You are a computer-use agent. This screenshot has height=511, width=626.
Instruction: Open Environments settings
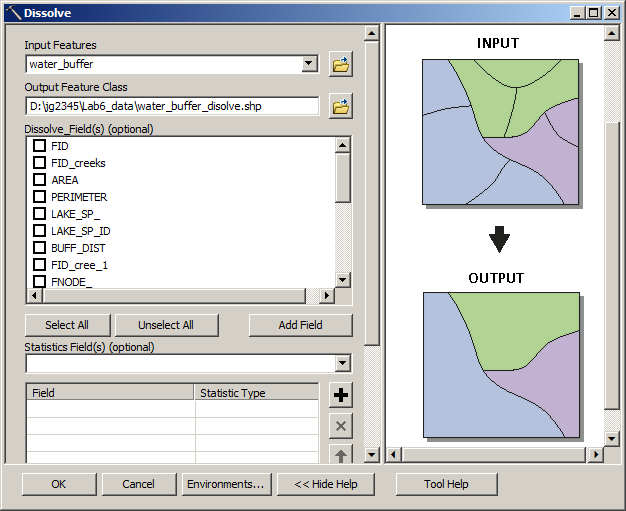[x=226, y=484]
